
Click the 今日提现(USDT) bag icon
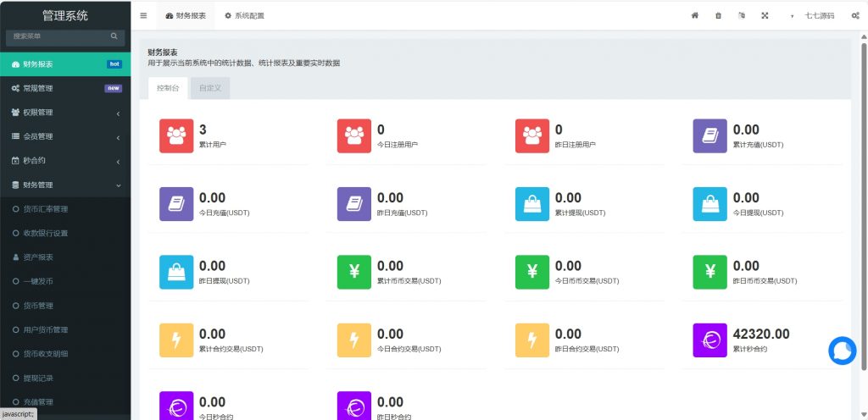coord(710,204)
